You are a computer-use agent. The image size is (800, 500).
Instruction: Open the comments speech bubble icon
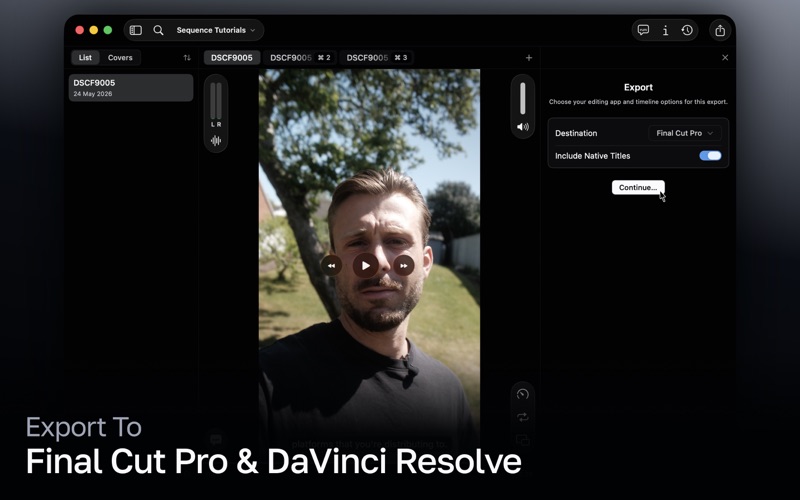pyautogui.click(x=643, y=30)
